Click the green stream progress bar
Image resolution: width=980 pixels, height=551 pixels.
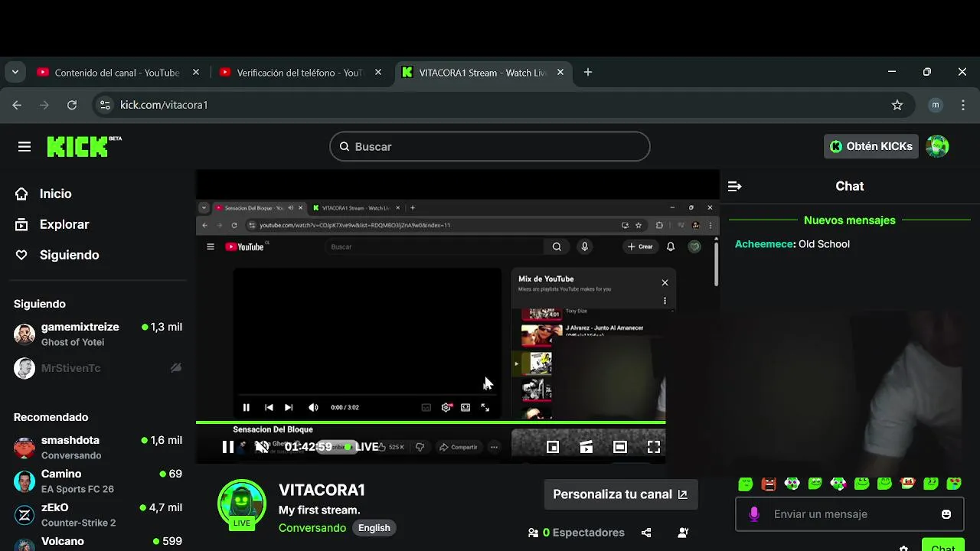(x=430, y=422)
